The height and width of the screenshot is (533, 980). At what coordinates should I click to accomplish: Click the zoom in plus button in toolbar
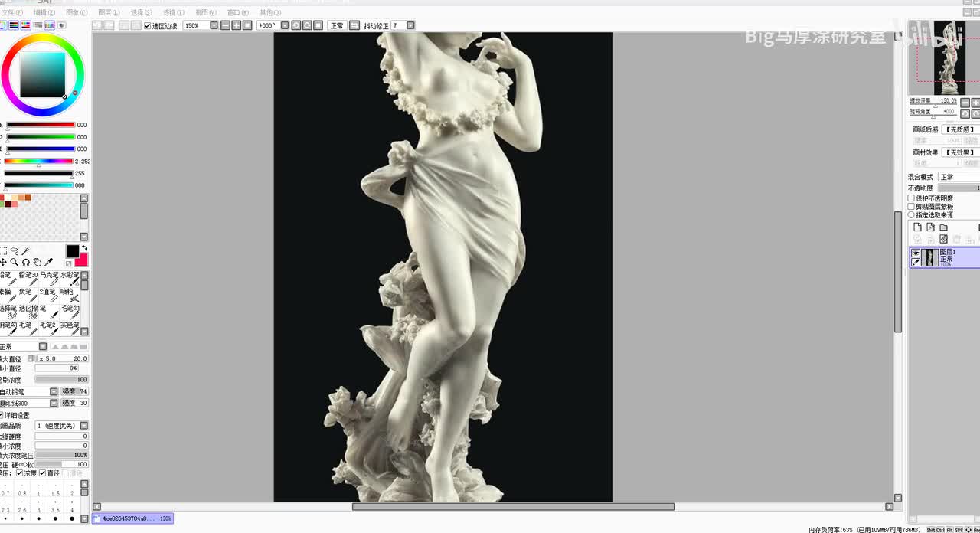pos(236,25)
